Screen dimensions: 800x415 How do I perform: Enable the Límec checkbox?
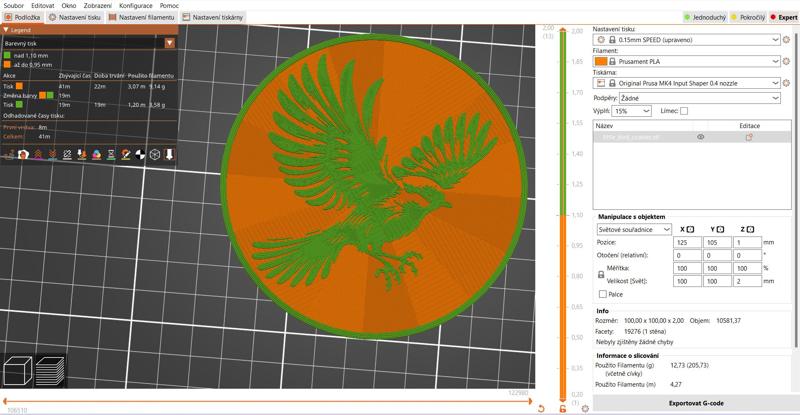684,111
